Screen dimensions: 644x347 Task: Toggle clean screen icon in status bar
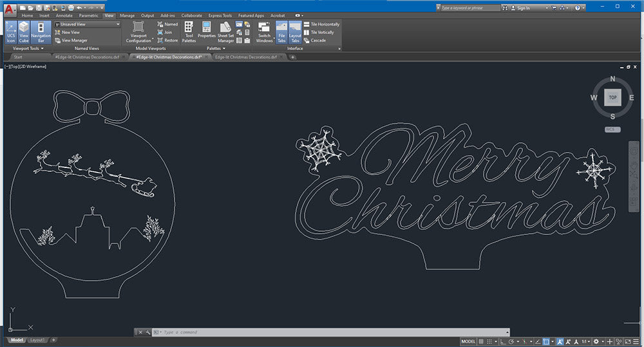pyautogui.click(x=627, y=342)
